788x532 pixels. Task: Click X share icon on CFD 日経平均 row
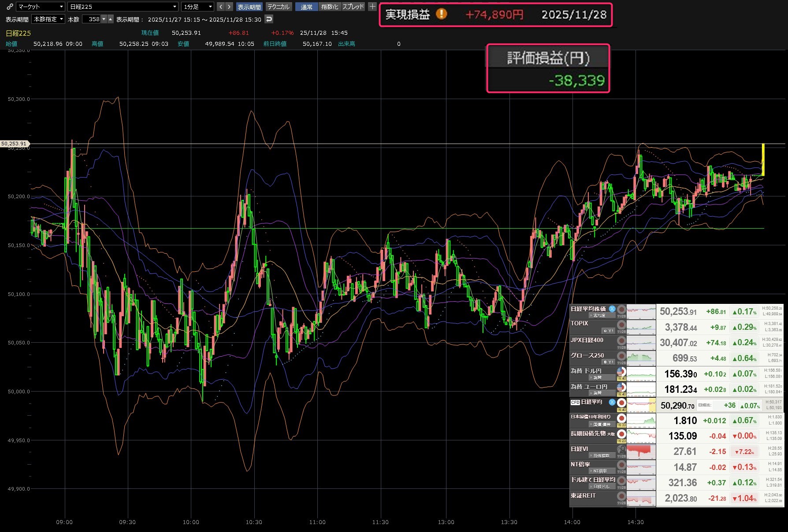612,402
